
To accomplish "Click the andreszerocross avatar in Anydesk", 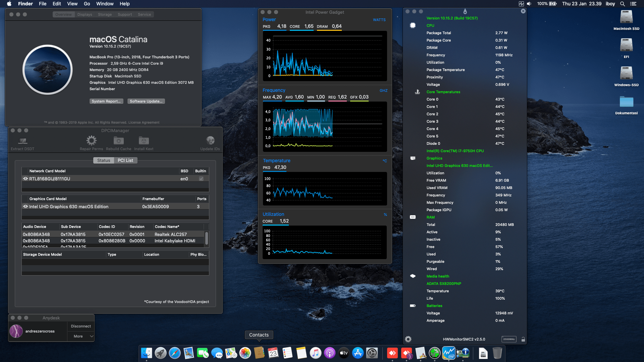I will click(x=16, y=331).
